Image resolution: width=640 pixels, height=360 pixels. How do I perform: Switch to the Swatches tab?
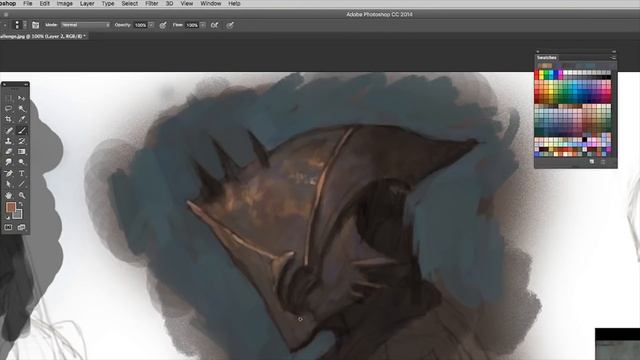click(547, 58)
